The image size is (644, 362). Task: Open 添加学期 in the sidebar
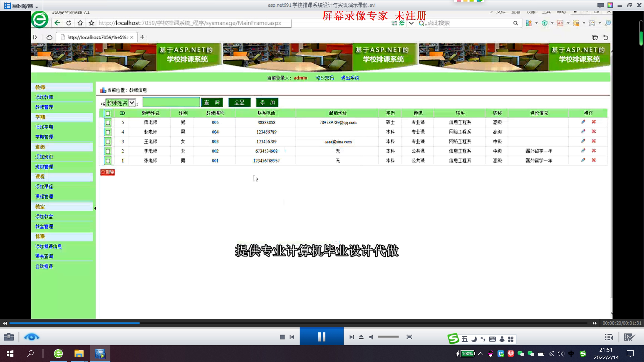pyautogui.click(x=44, y=127)
